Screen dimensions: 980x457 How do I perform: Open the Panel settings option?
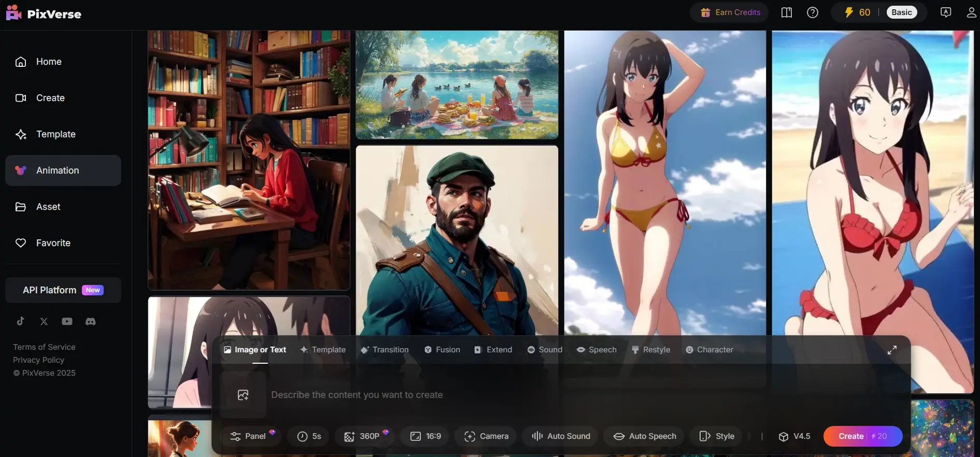[x=251, y=436]
